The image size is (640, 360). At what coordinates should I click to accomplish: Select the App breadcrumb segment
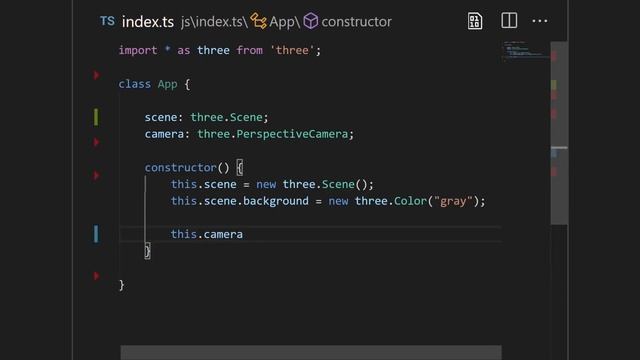pyautogui.click(x=282, y=22)
